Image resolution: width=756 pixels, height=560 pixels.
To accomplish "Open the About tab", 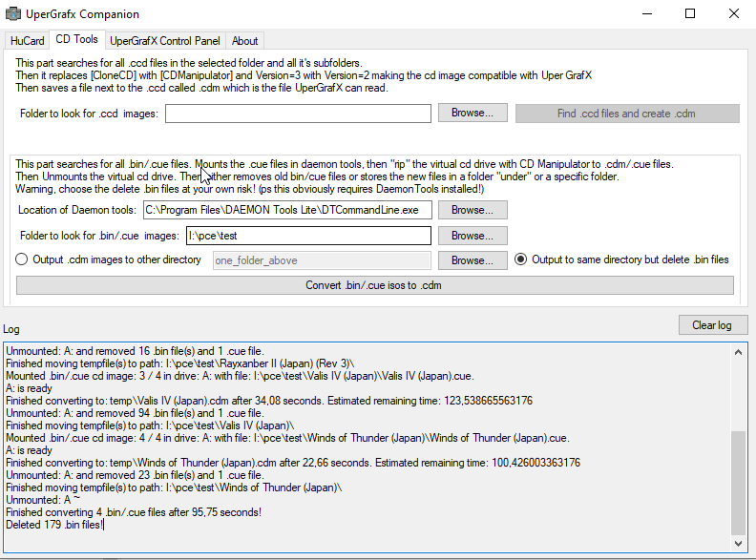I will point(245,41).
